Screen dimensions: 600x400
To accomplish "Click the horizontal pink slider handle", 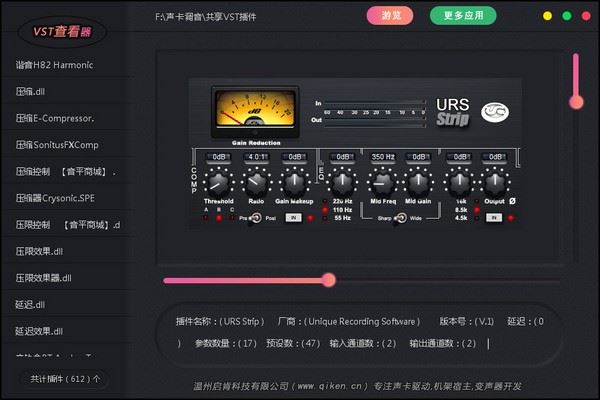I will click(x=328, y=280).
